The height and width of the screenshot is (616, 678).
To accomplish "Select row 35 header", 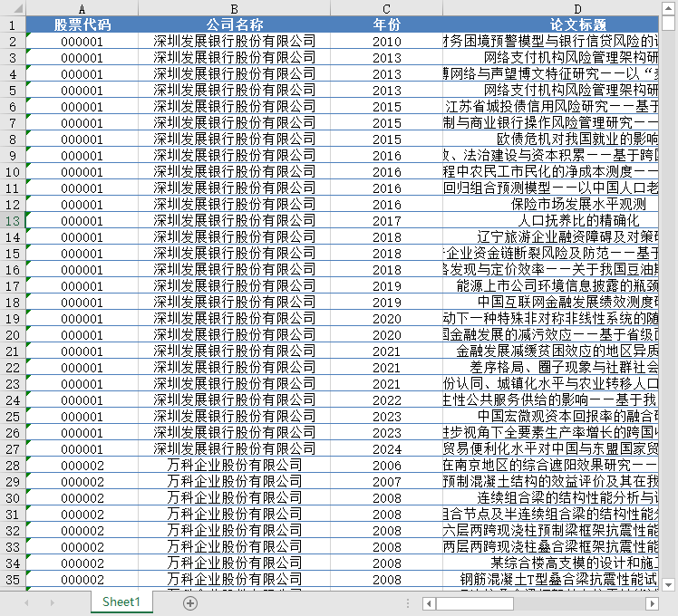I will (x=13, y=580).
